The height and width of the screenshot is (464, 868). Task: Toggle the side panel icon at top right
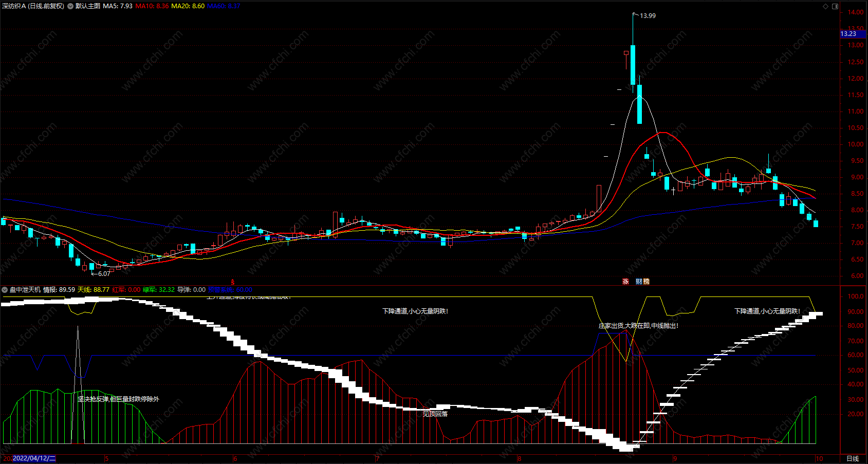(835, 6)
